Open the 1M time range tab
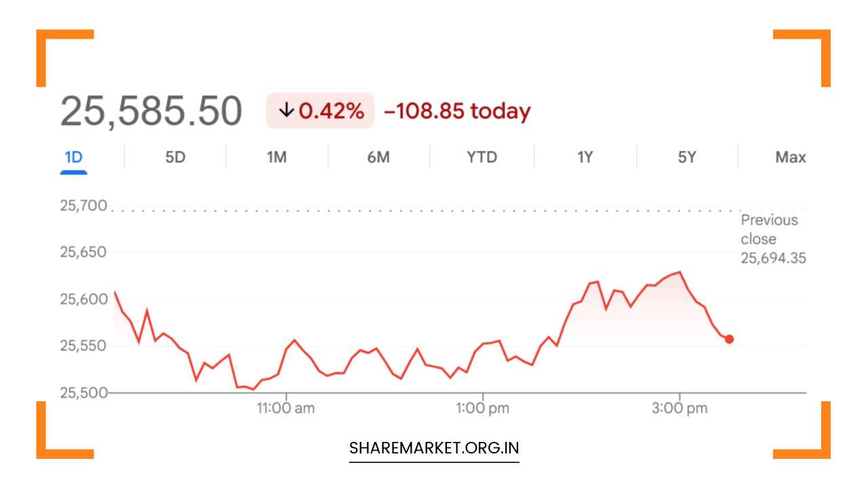 click(277, 157)
